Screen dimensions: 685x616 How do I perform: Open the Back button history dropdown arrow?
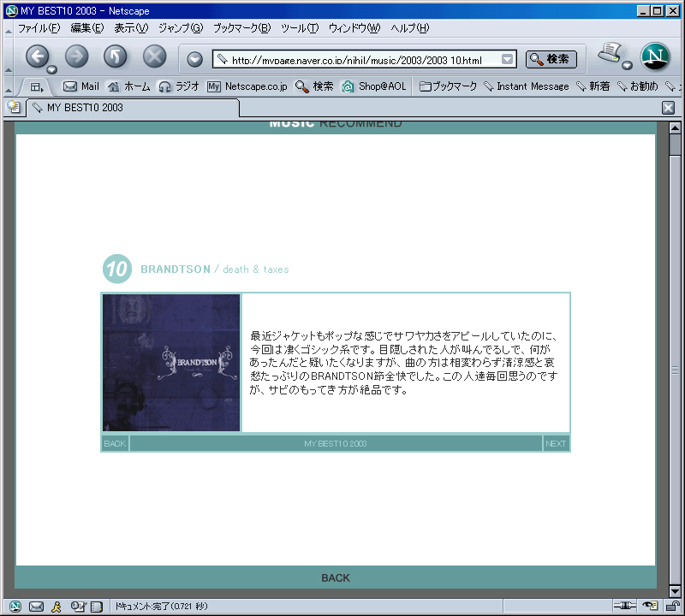52,69
